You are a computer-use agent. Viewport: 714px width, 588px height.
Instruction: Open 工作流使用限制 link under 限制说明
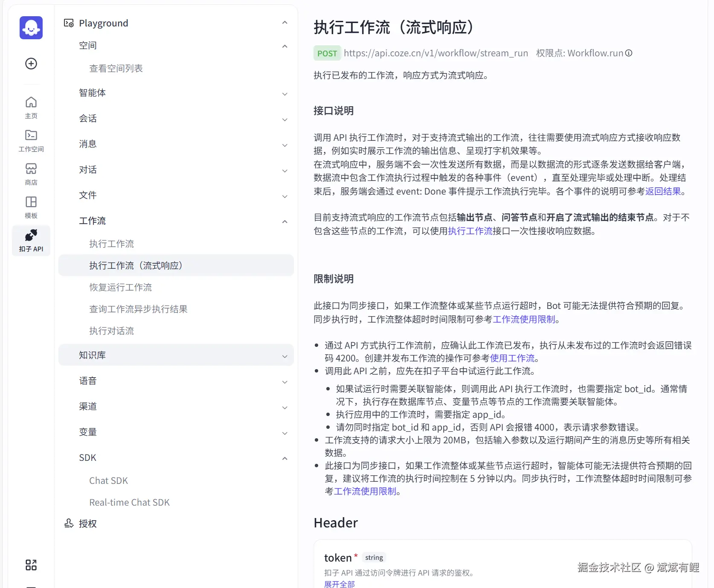(524, 319)
